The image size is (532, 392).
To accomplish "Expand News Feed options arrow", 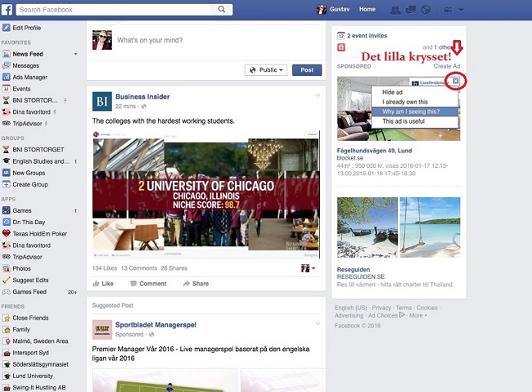I will [x=75, y=54].
